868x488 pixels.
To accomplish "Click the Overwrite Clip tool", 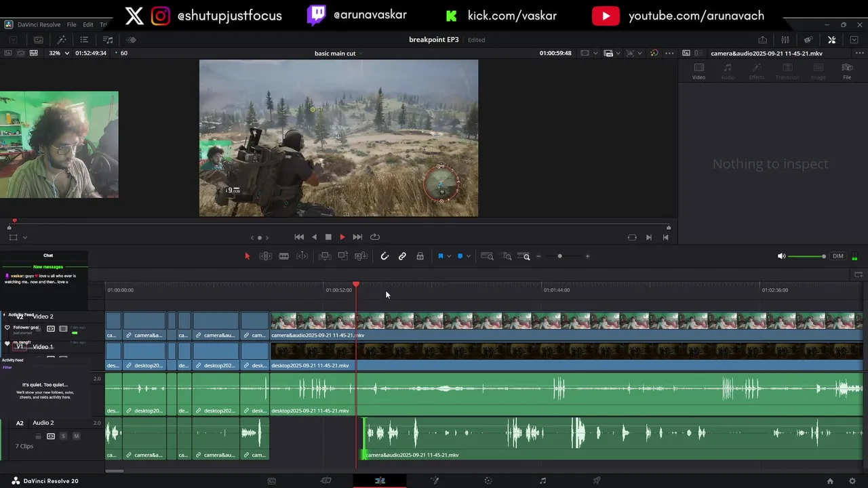I will 343,256.
